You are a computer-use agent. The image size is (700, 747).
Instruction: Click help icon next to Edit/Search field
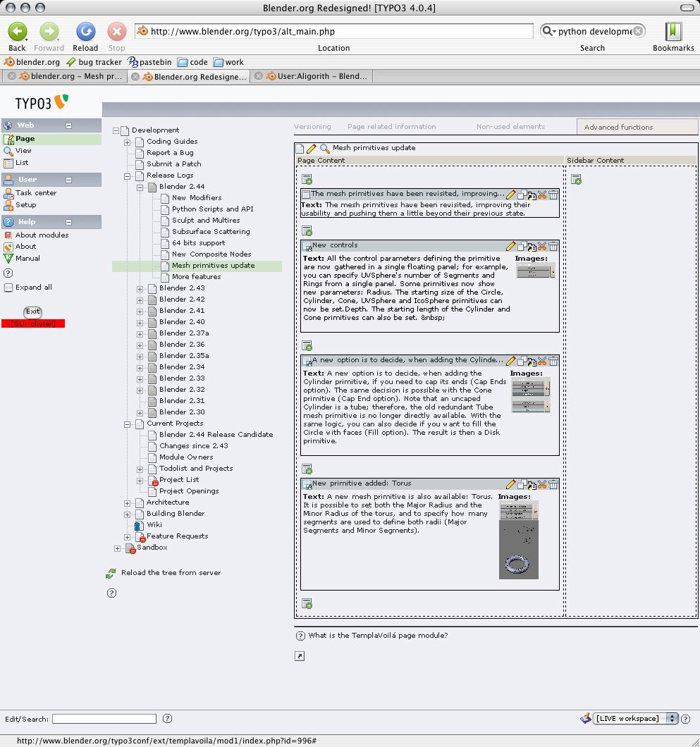click(167, 718)
